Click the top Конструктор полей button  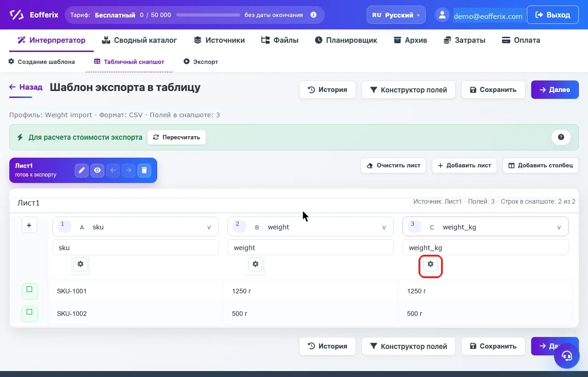click(408, 90)
